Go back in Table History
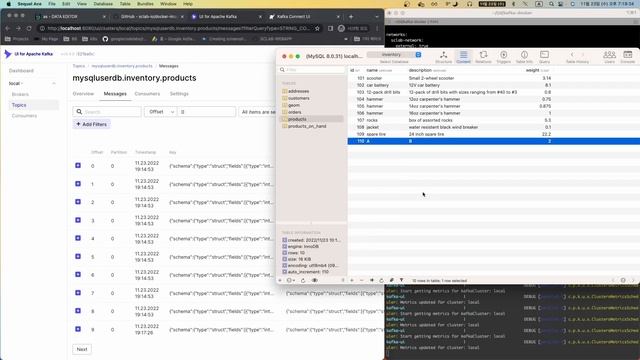 [572, 55]
